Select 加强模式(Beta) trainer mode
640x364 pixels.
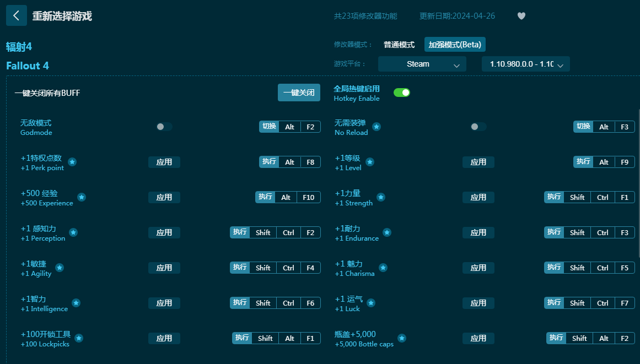point(455,45)
